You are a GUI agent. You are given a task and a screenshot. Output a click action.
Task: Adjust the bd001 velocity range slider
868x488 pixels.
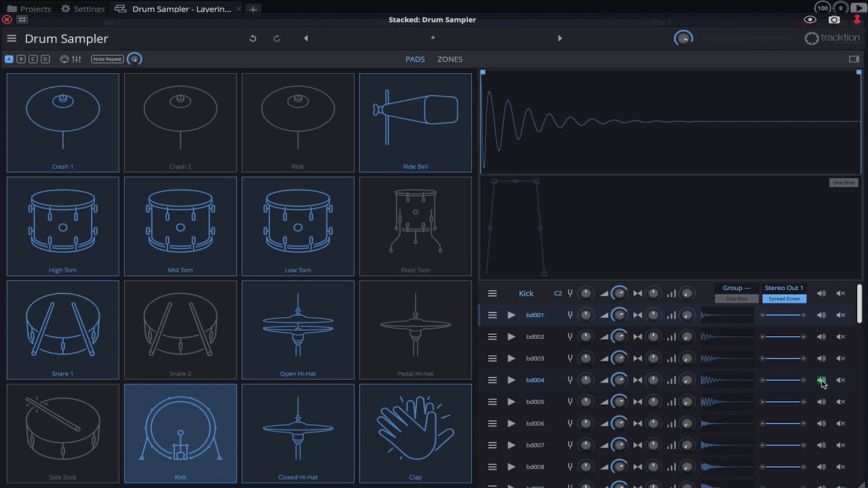(x=783, y=315)
